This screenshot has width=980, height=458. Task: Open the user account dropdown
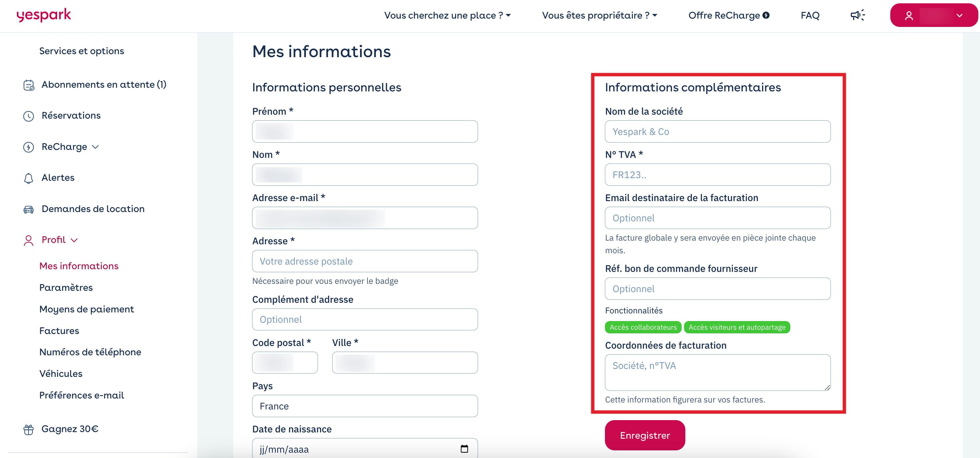pos(933,15)
